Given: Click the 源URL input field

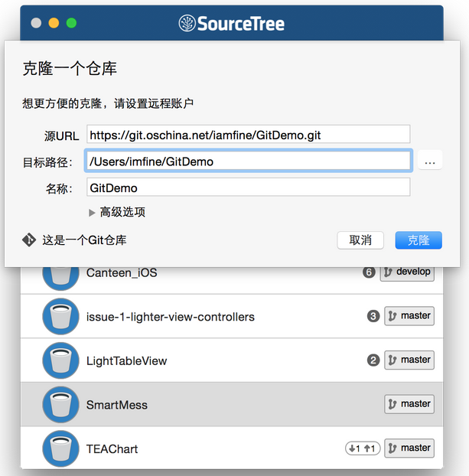Looking at the screenshot, I should (x=248, y=135).
